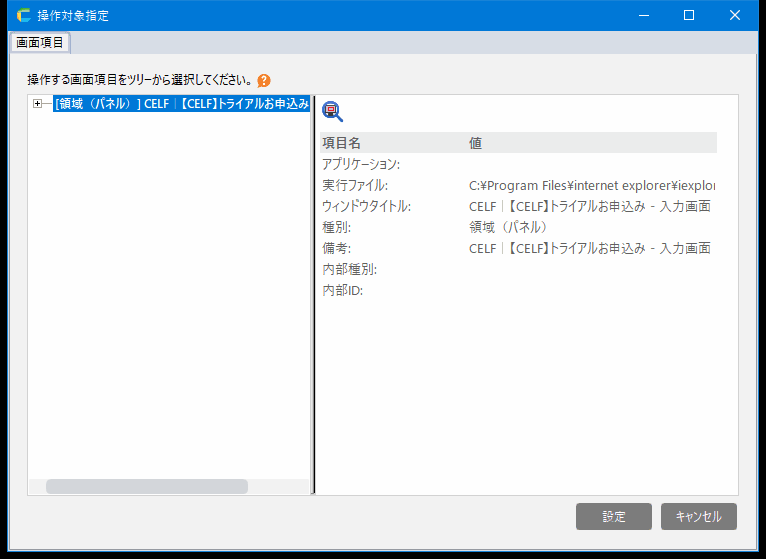Maximize the 操作対象指定 window
The height and width of the screenshot is (559, 766).
[688, 15]
